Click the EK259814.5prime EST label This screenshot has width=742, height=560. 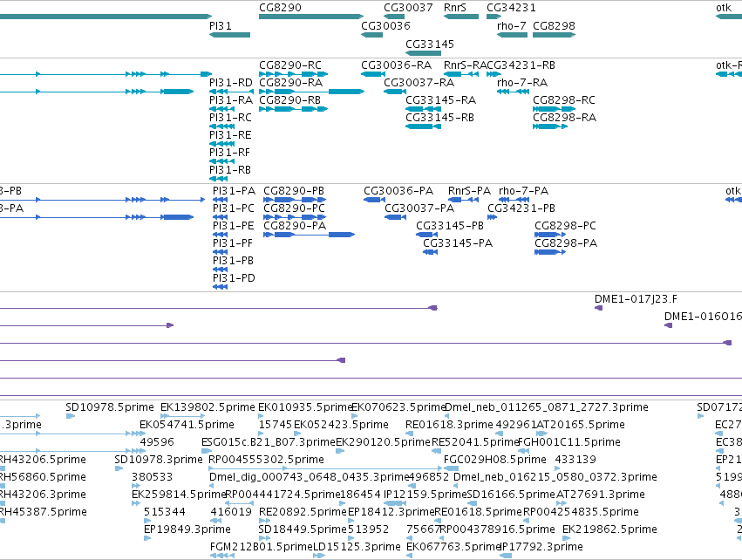pos(179,495)
